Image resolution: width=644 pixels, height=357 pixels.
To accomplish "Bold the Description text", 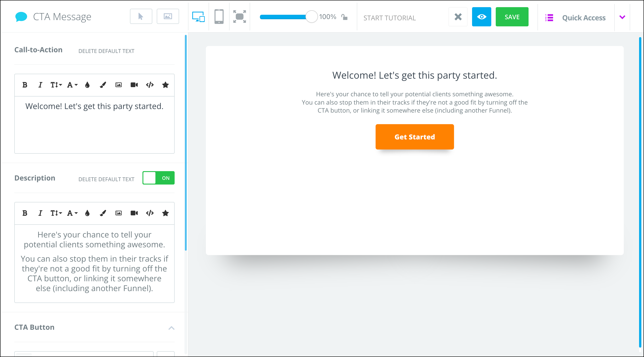I will point(25,213).
